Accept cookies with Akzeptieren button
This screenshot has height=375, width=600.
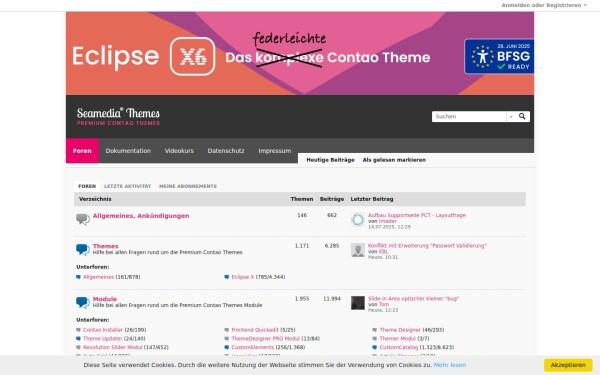click(x=568, y=365)
